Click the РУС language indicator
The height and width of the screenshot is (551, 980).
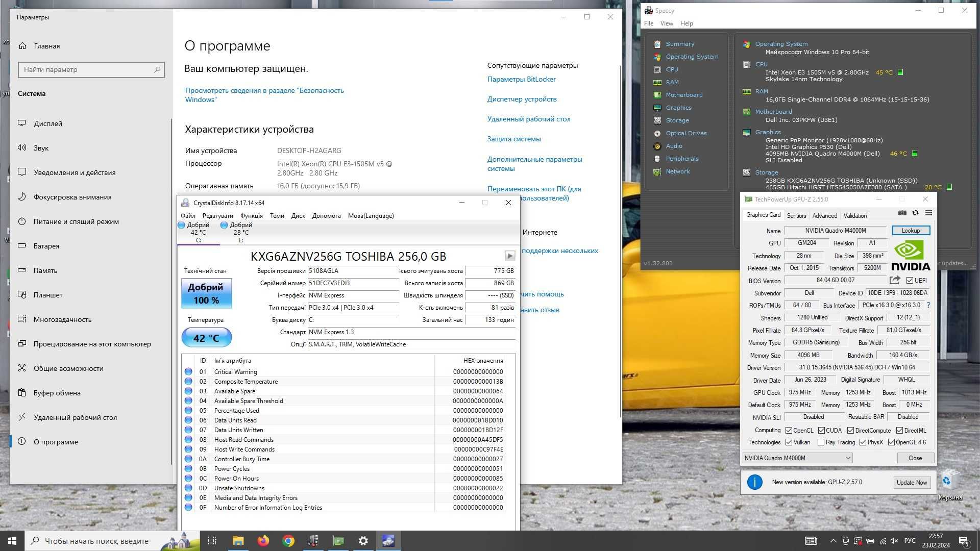coord(910,541)
